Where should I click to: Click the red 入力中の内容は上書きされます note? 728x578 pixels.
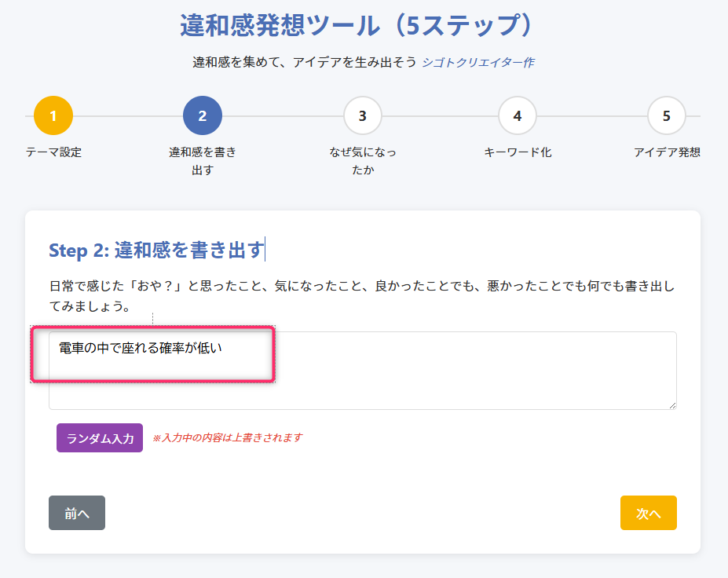(x=227, y=437)
